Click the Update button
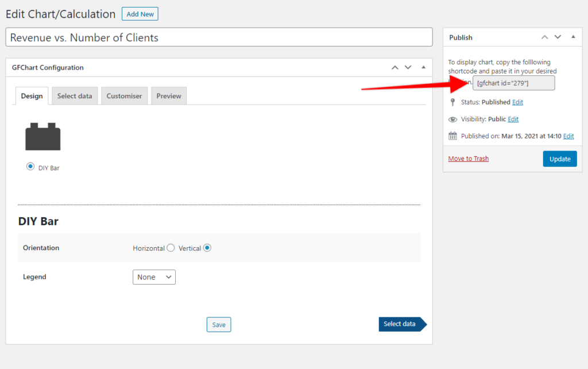This screenshot has height=369, width=588. tap(560, 158)
